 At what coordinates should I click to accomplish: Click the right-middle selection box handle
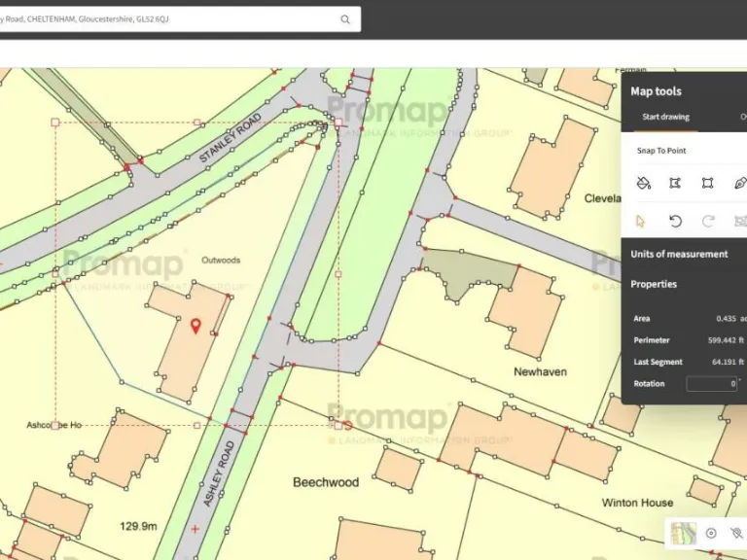tap(338, 274)
